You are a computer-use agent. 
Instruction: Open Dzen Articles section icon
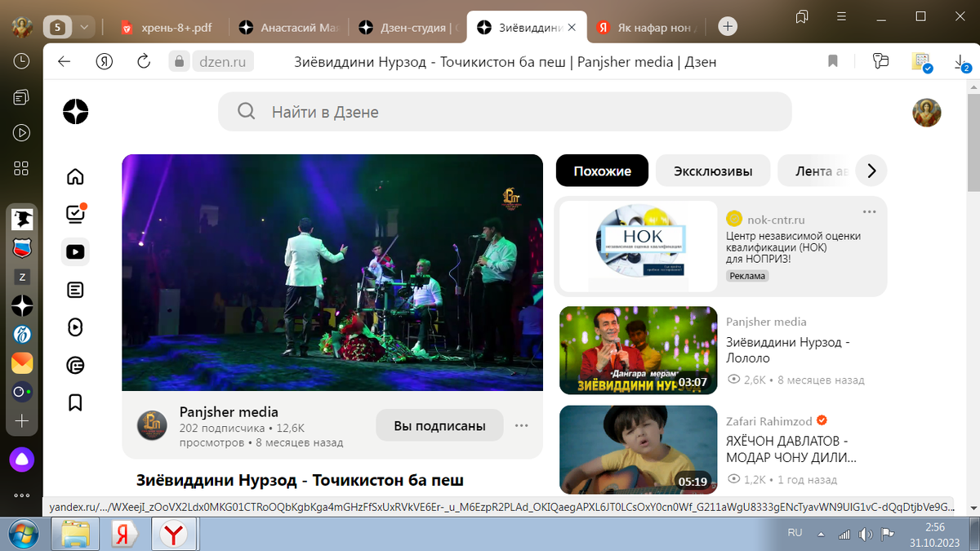(75, 290)
